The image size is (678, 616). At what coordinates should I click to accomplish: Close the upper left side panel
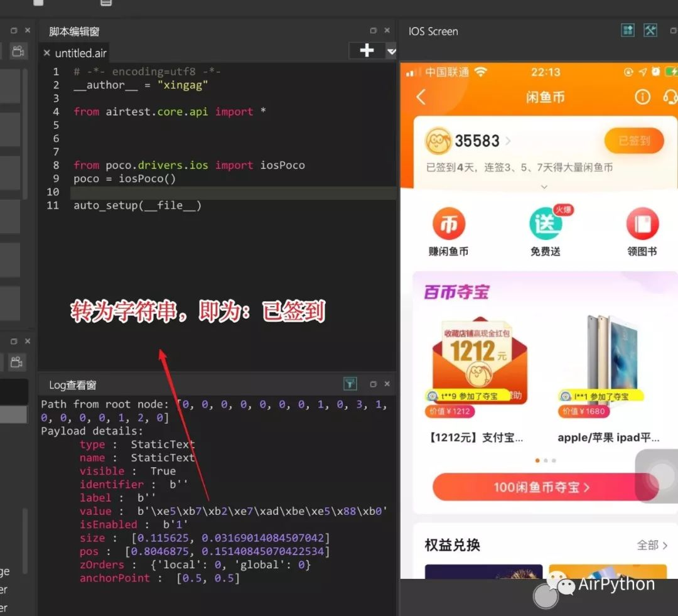click(x=28, y=30)
